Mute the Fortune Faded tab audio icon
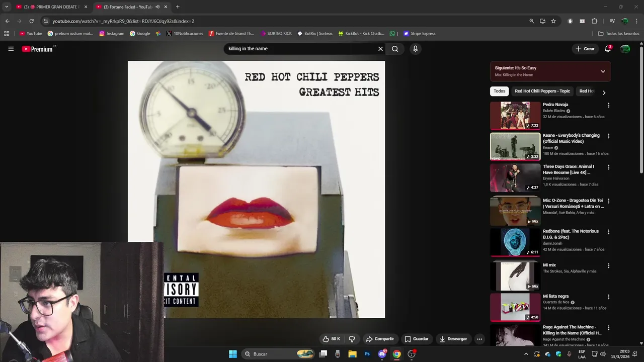Viewport: 644px width, 362px height. (157, 7)
